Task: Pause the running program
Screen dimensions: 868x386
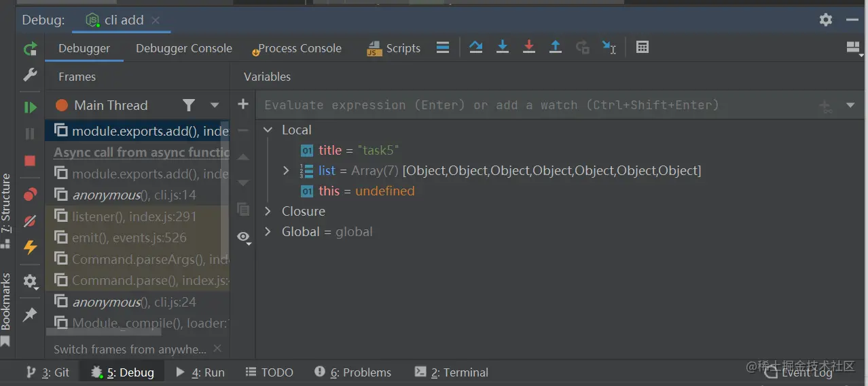Action: (30, 134)
